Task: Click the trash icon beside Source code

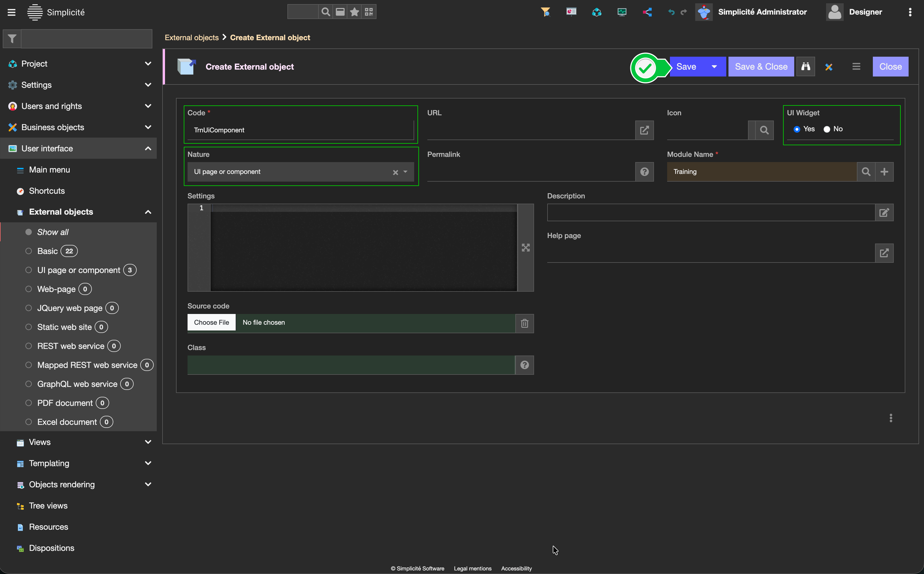Action: click(x=524, y=323)
